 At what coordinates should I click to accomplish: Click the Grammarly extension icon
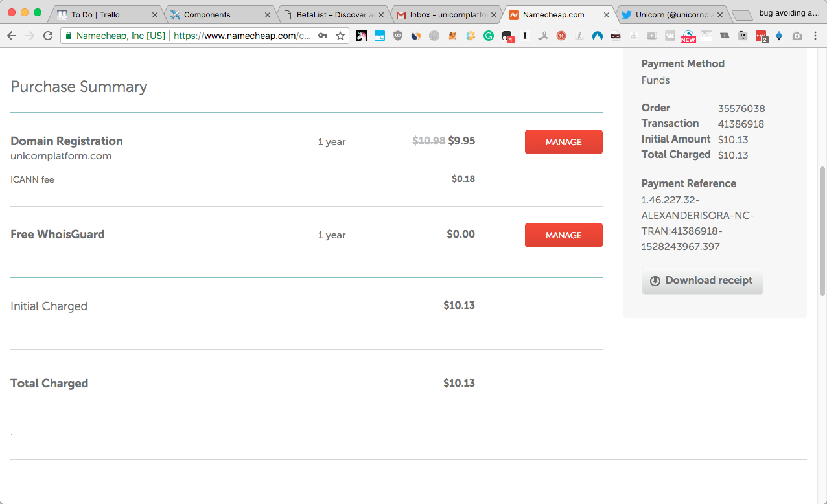tap(489, 36)
